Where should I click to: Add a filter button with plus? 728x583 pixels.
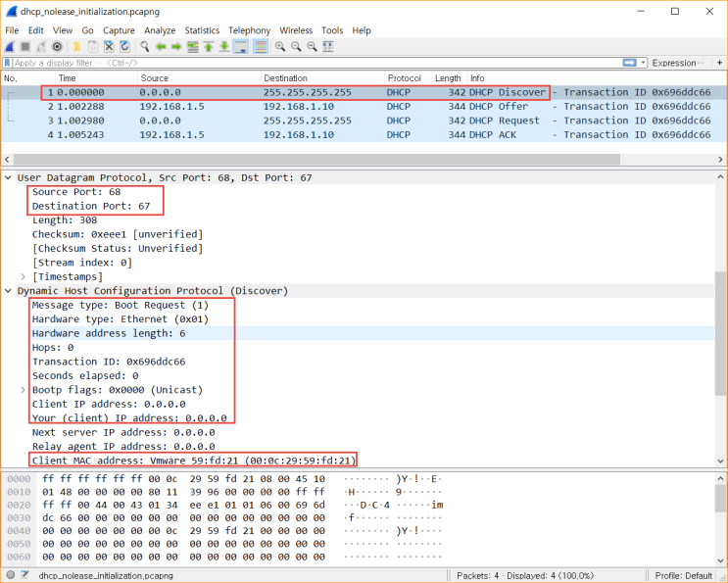click(x=719, y=63)
